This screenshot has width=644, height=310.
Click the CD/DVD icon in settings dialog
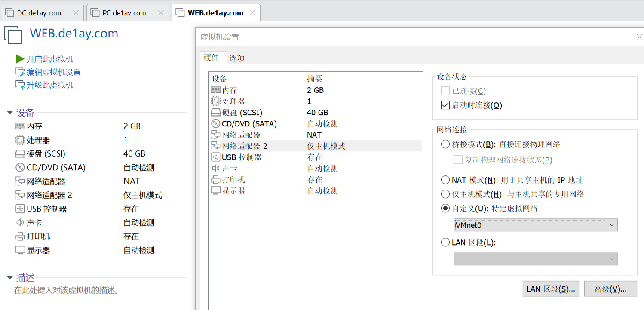(216, 124)
